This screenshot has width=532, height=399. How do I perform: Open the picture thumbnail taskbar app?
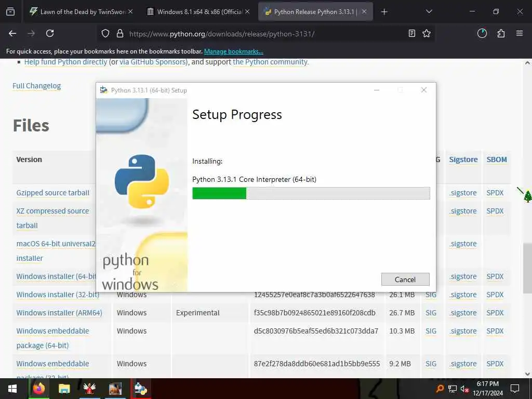(x=115, y=389)
